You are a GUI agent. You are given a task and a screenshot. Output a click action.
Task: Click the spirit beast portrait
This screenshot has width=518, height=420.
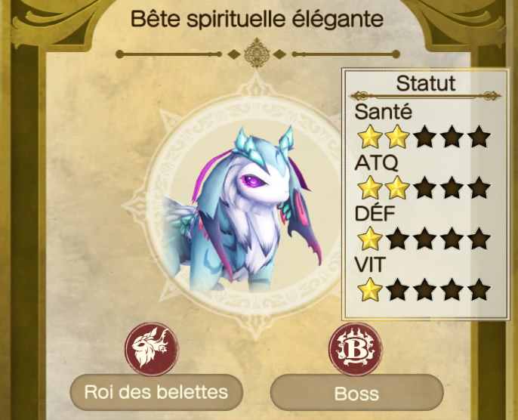(x=243, y=208)
